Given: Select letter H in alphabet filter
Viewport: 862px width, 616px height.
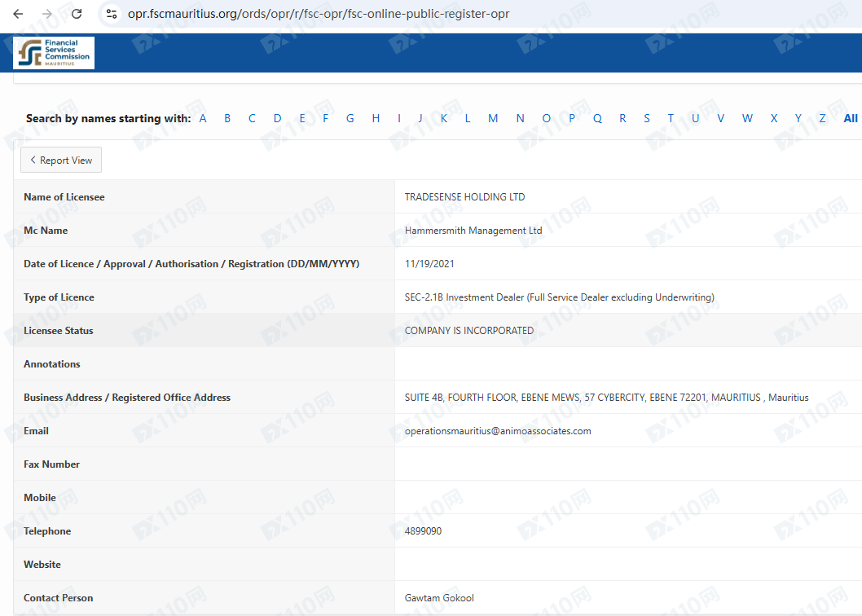Looking at the screenshot, I should (376, 118).
